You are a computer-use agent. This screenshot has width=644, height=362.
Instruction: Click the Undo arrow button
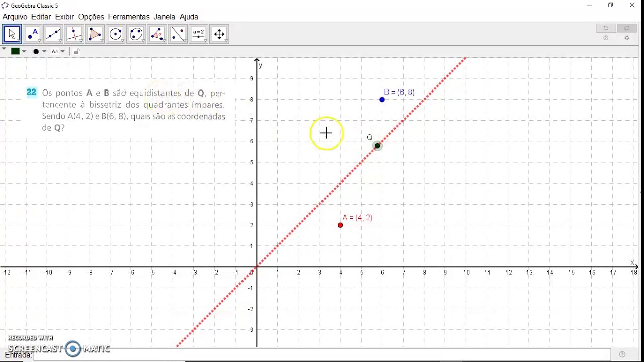click(x=606, y=28)
